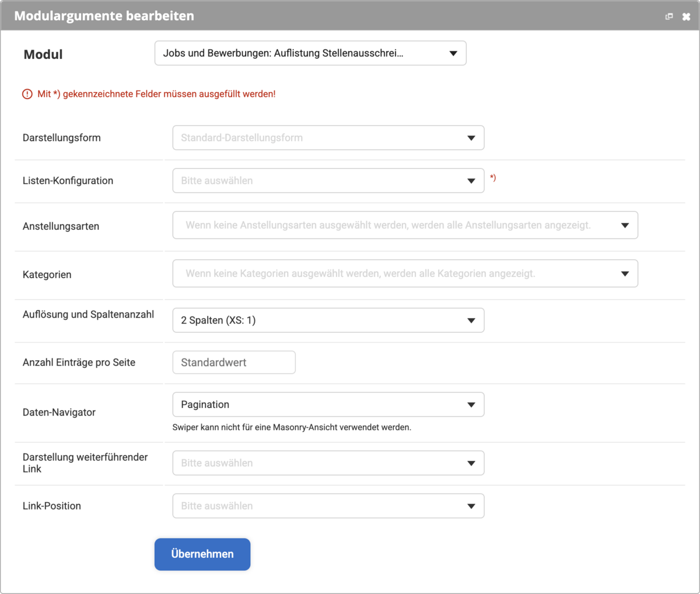
Task: Click the Übernehmen button
Action: tap(202, 554)
